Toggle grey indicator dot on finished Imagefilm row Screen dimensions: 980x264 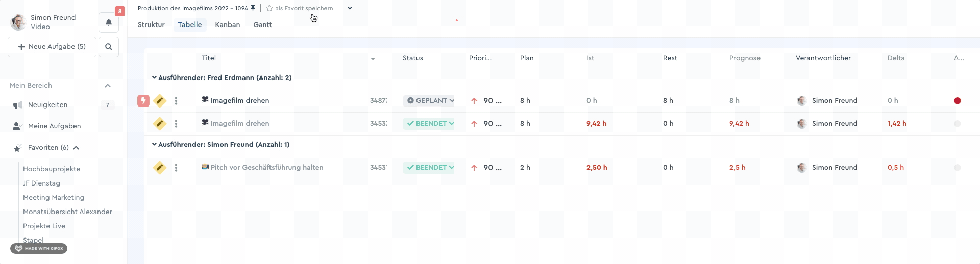pos(958,124)
